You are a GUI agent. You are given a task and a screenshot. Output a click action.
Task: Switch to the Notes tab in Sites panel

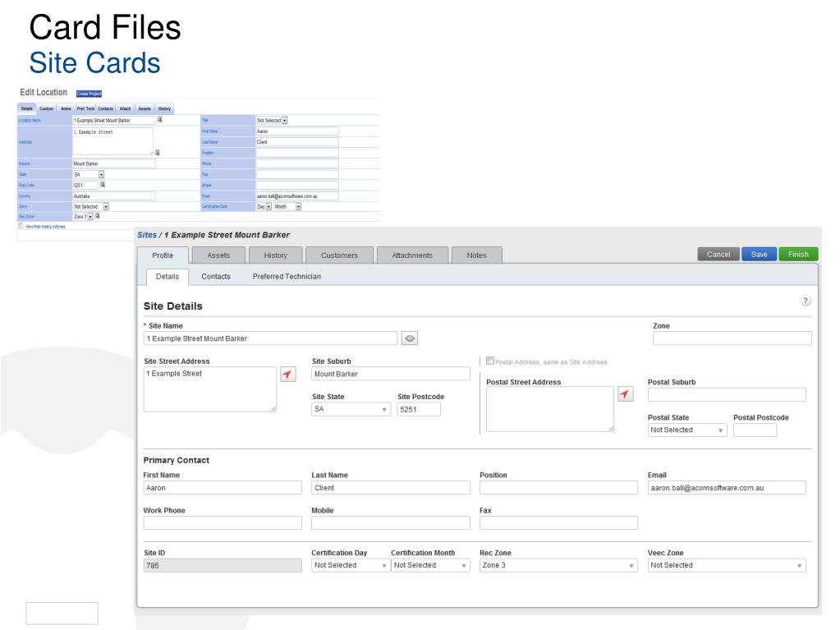point(477,255)
